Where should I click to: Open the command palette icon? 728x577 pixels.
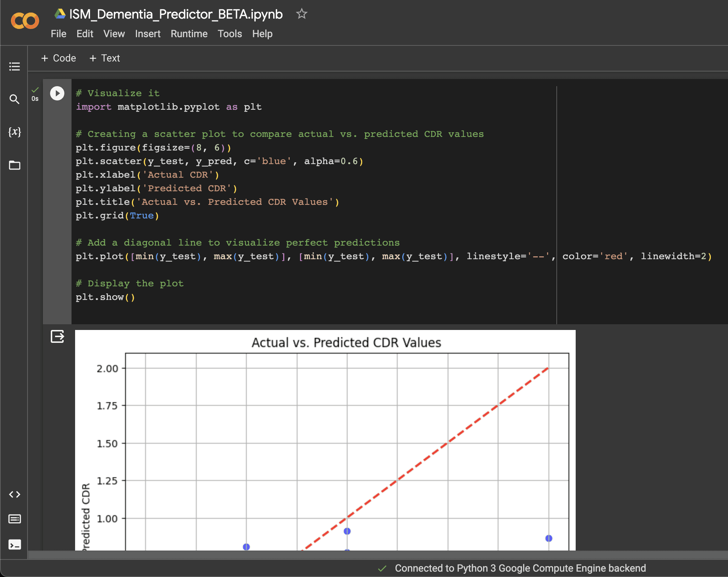tap(14, 519)
